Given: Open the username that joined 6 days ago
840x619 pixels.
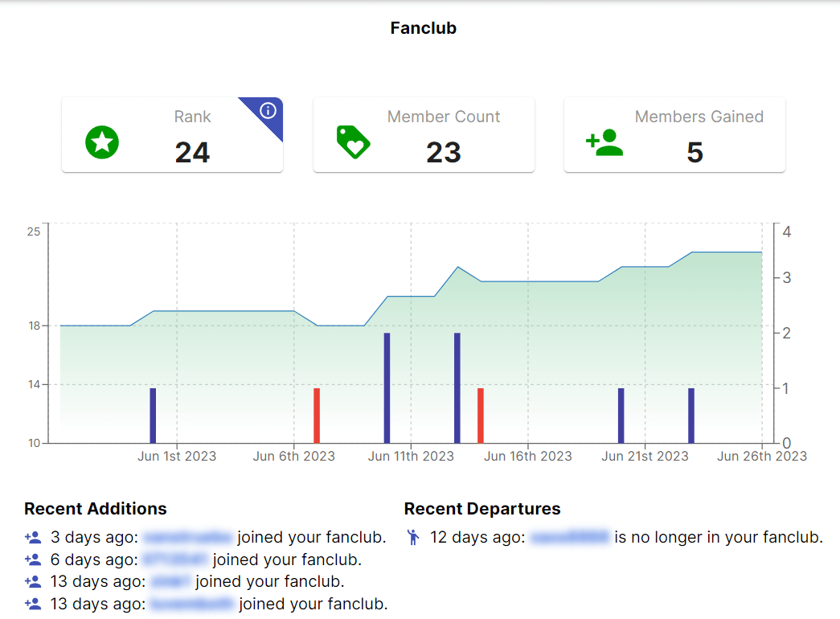Looking at the screenshot, I should coord(176,560).
